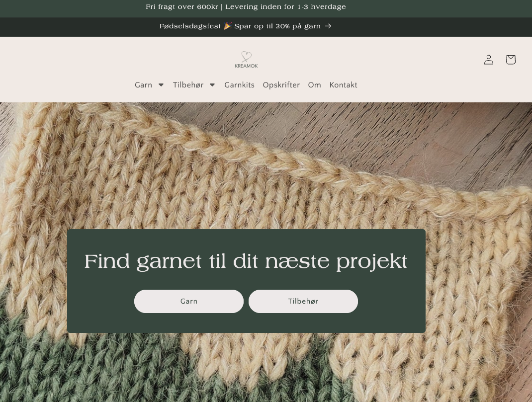Open the Tilbehør navigation menu label
532x402 pixels.
188,85
